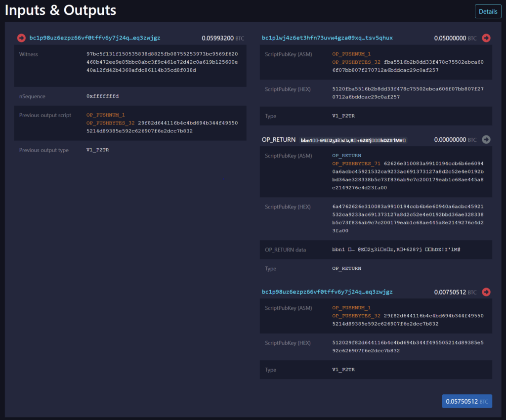Screen dimensions: 506x420
Task: Click the nSequence value 0xfffffffd
Action: 102,96
